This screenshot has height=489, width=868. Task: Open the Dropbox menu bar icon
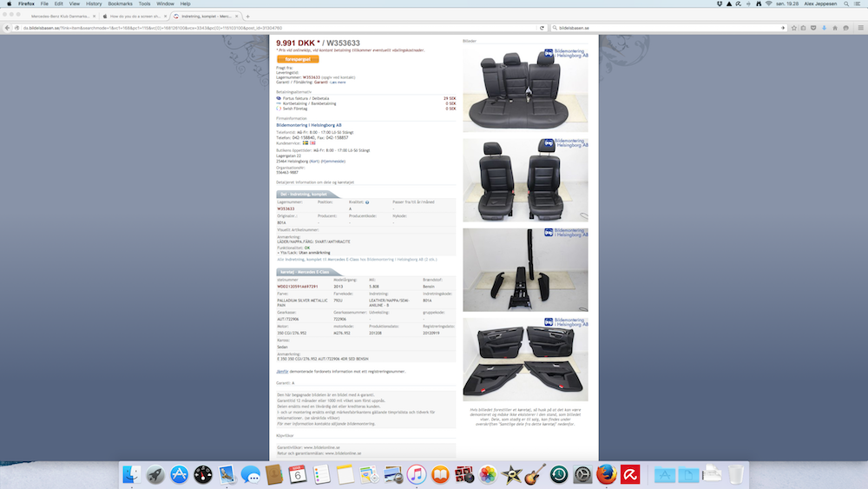tap(719, 3)
